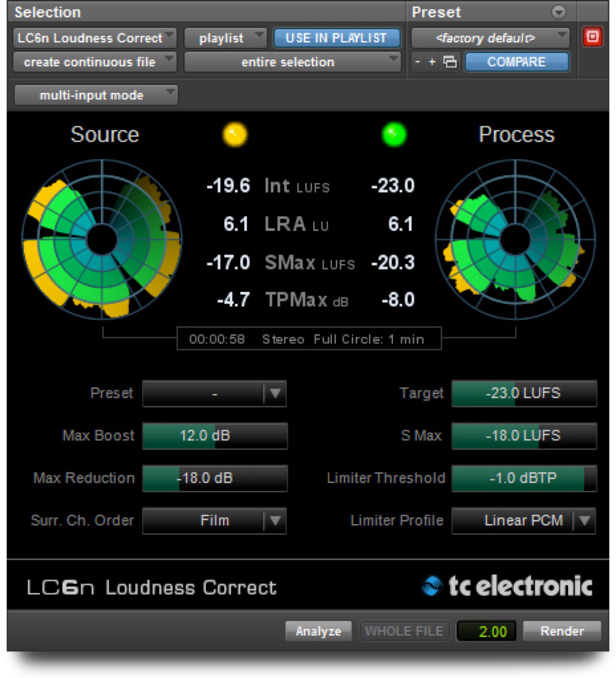Click the Source Int value -19.6
This screenshot has height=678, width=616.
point(229,186)
